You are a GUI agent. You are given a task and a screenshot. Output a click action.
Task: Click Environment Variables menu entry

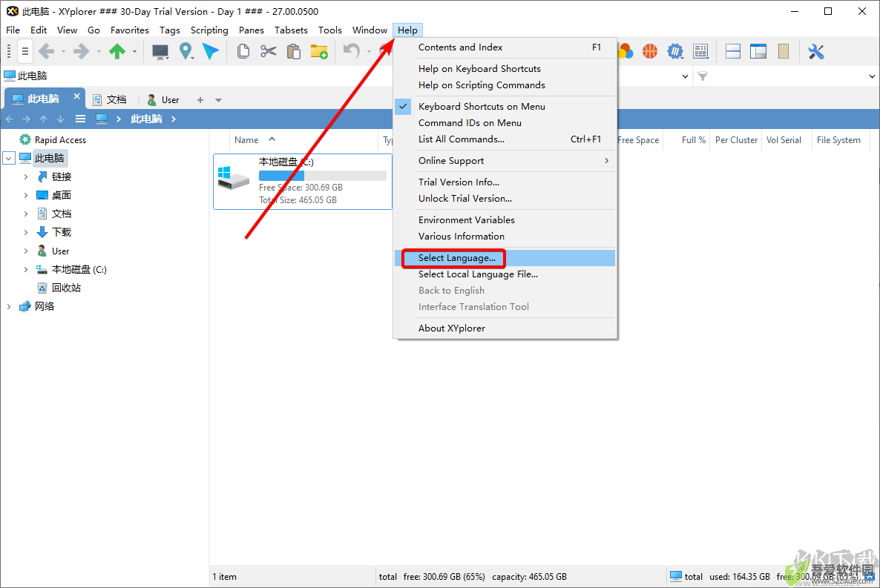[505, 220]
